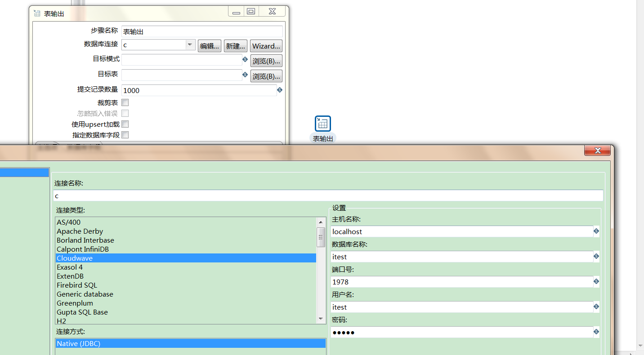Click the 数据库名称 input field

(x=462, y=257)
